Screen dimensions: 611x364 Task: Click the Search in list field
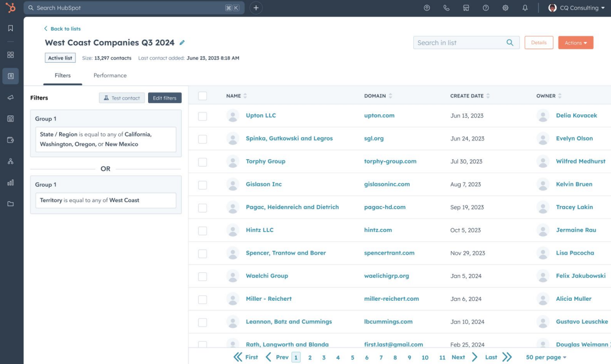pos(467,43)
